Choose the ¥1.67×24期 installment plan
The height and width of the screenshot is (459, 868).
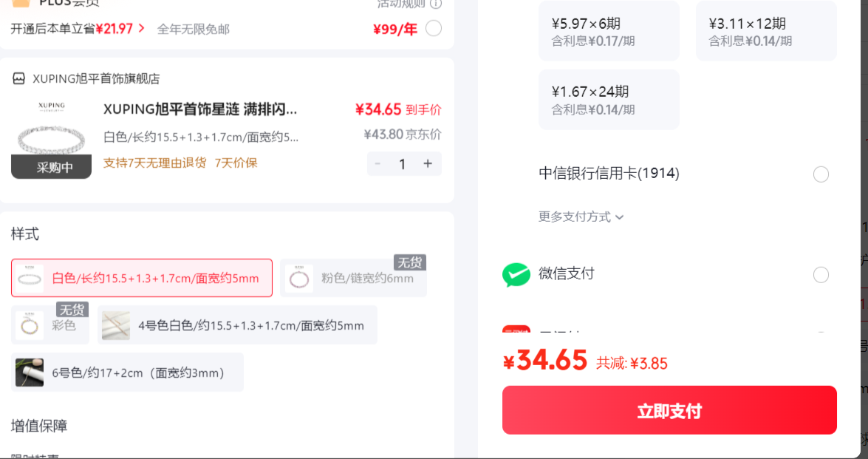coord(609,100)
